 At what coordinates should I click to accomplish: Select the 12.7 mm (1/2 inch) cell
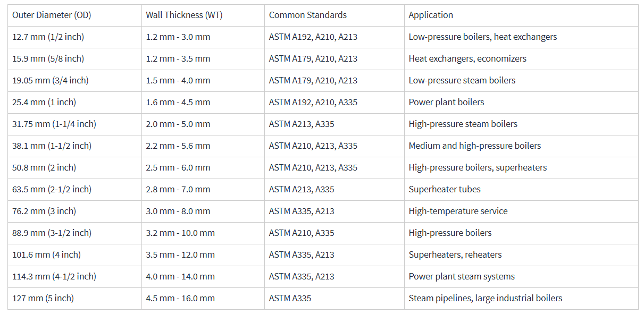coord(48,37)
